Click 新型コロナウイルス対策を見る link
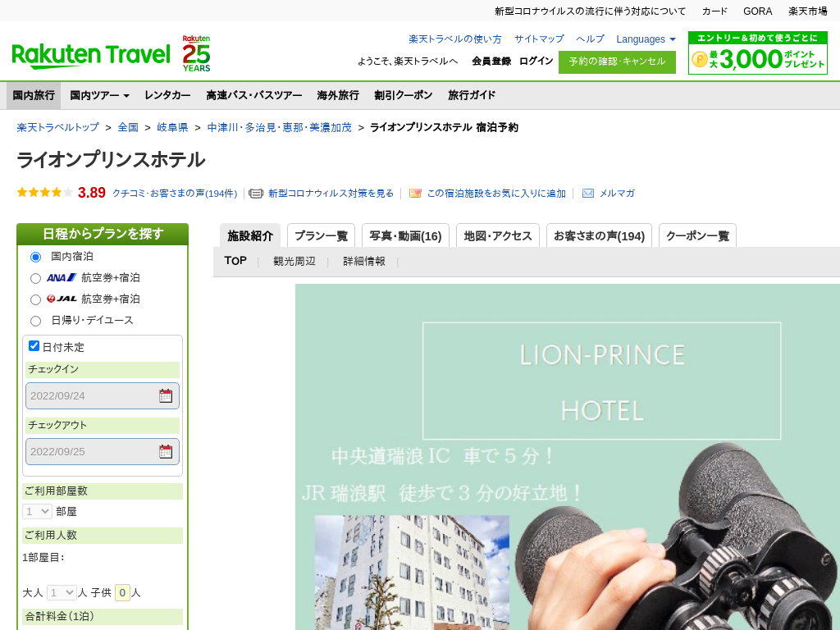 click(331, 194)
